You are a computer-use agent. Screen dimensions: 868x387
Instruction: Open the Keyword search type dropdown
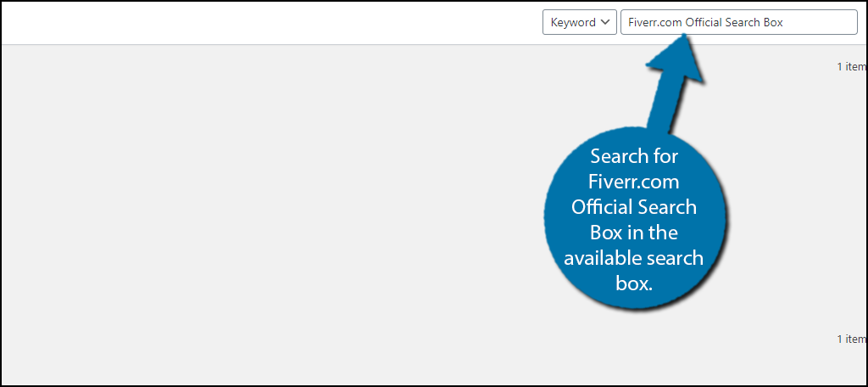point(579,22)
